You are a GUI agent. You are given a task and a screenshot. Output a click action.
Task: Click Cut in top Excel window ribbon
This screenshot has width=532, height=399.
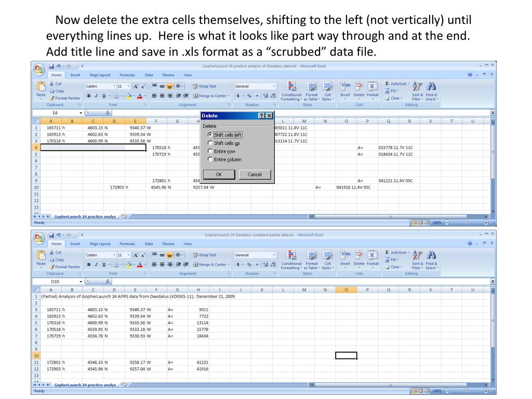pos(56,84)
